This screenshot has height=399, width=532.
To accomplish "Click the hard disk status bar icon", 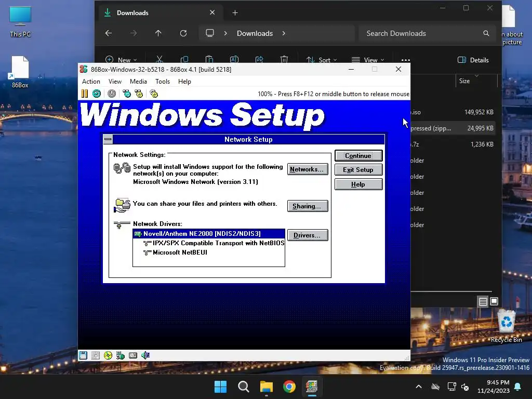I will coord(133,355).
